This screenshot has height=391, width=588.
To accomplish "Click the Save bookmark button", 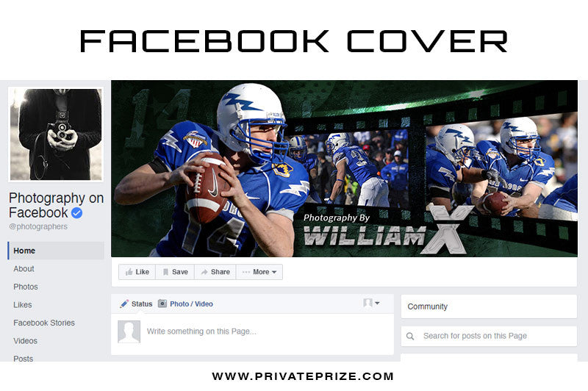I will [175, 272].
